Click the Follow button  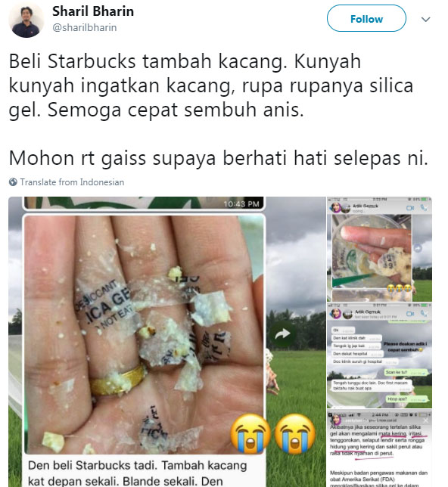point(366,19)
